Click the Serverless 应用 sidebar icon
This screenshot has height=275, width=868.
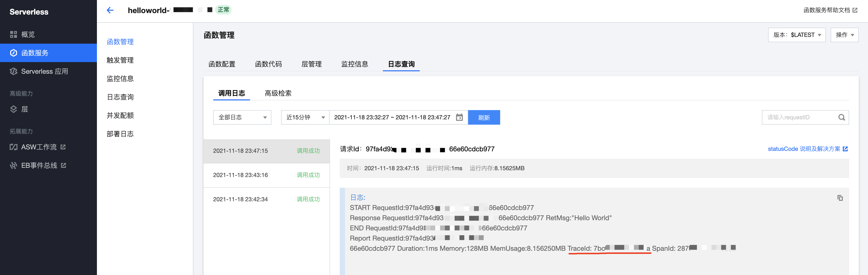pyautogui.click(x=14, y=72)
